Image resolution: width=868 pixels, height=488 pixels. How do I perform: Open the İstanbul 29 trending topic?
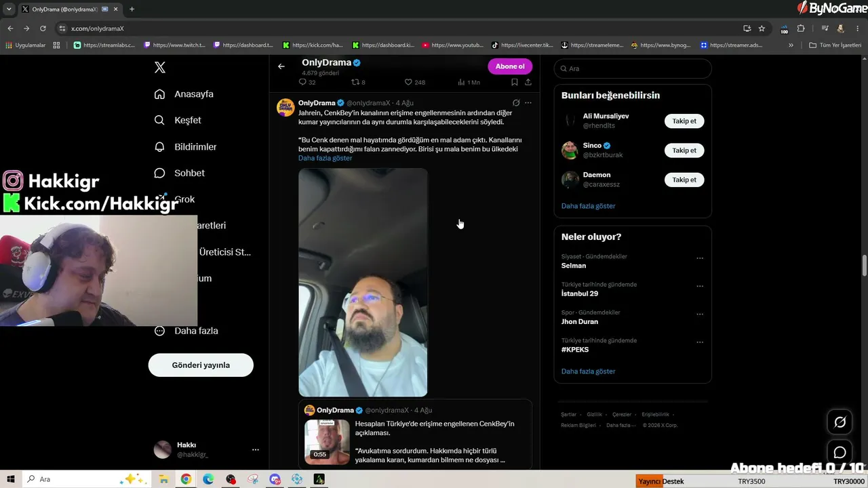[x=580, y=293]
